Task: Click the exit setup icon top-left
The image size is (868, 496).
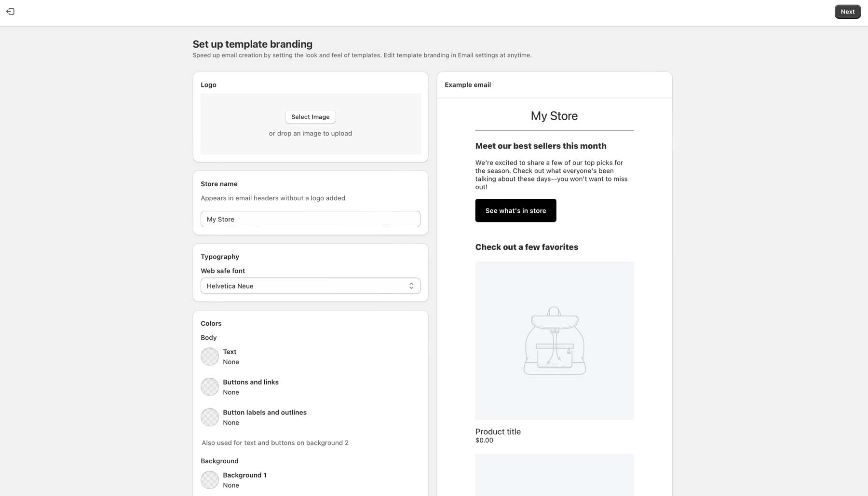Action: click(10, 11)
